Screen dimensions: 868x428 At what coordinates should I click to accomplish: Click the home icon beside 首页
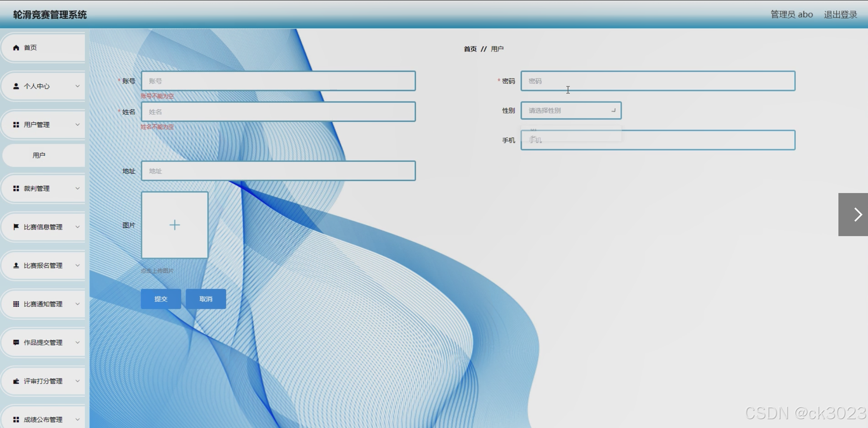[16, 48]
